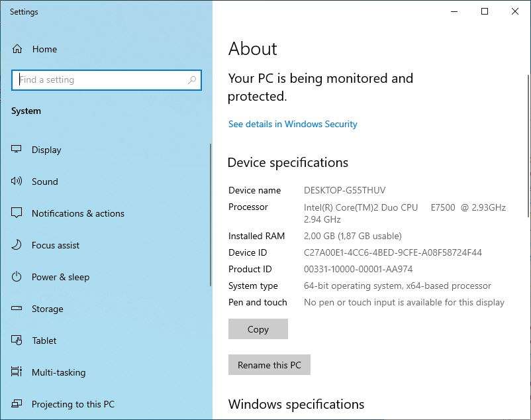531x420 pixels.
Task: Click the Notifications & actions icon
Action: 17,213
